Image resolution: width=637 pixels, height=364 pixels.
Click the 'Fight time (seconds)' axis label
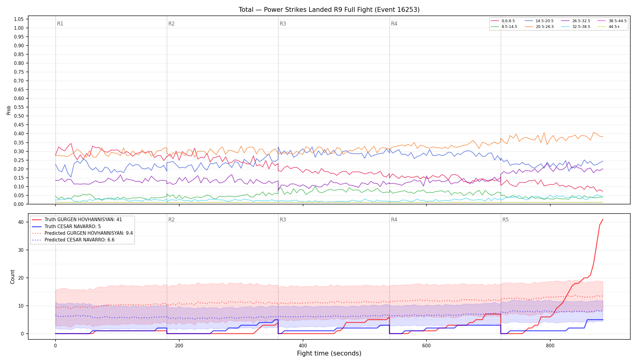pos(329,353)
